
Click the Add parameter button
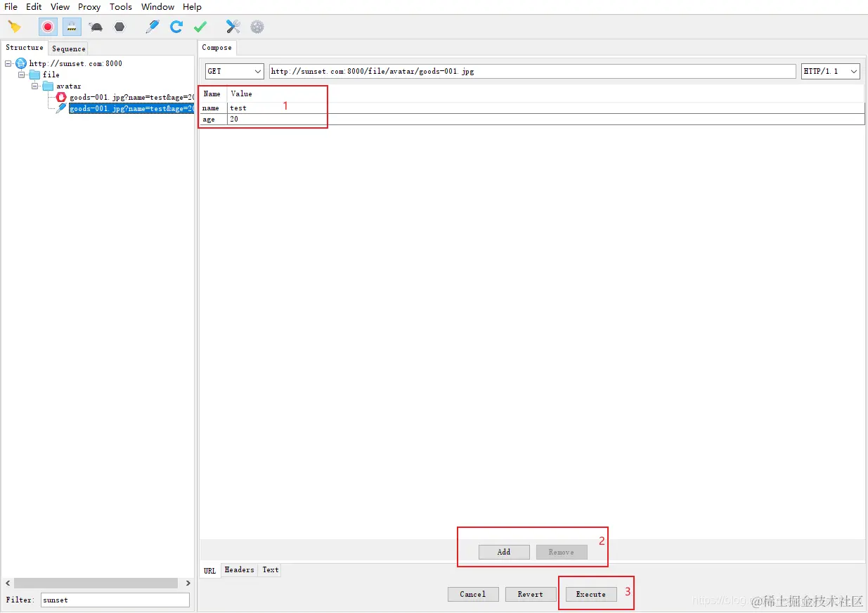(x=504, y=552)
